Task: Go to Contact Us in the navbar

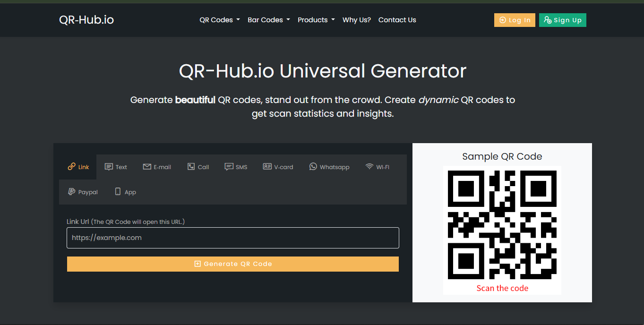Action: tap(397, 20)
